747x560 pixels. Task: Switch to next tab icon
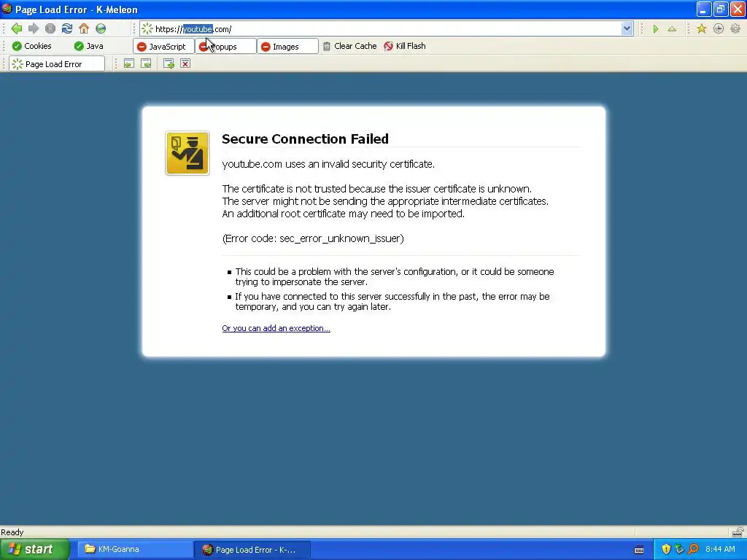coord(146,64)
